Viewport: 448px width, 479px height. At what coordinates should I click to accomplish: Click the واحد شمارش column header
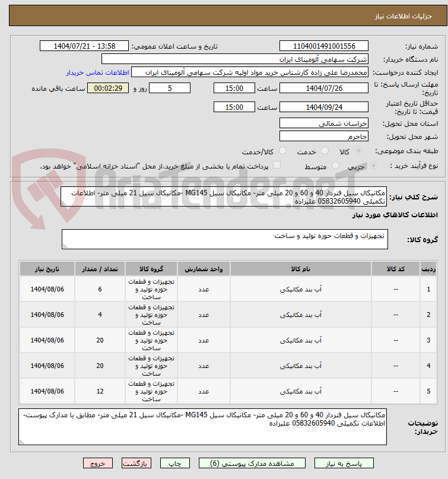[204, 269]
